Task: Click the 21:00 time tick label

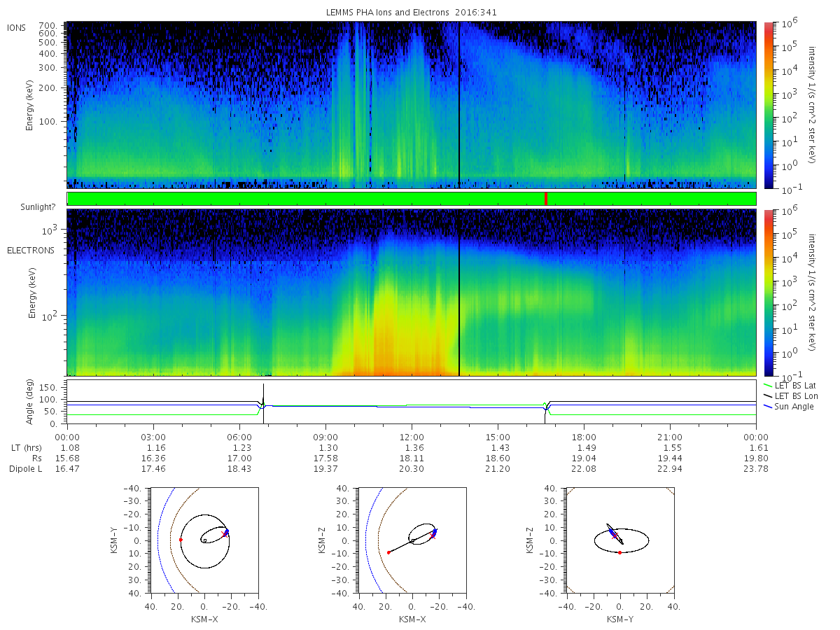Action: coord(670,437)
